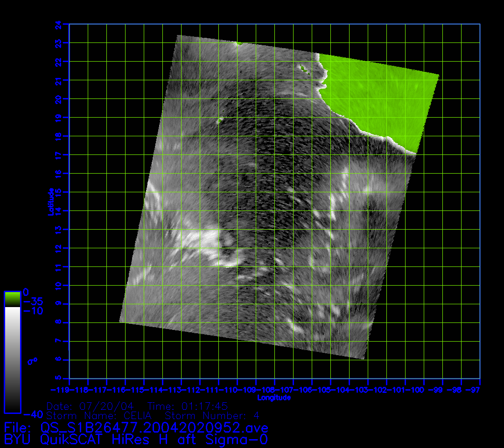Click the green segment of the colorbar
Screen dimensions: 504x448
pyautogui.click(x=12, y=299)
